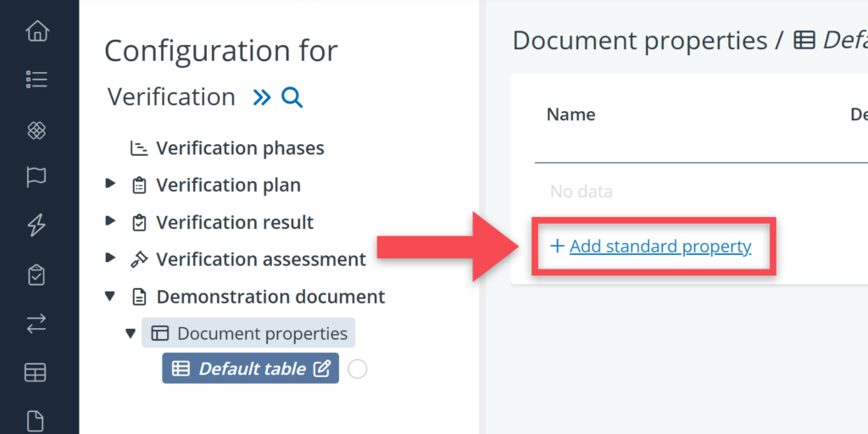The image size is (868, 434).
Task: Click the diamond grid sidebar icon
Action: click(37, 130)
